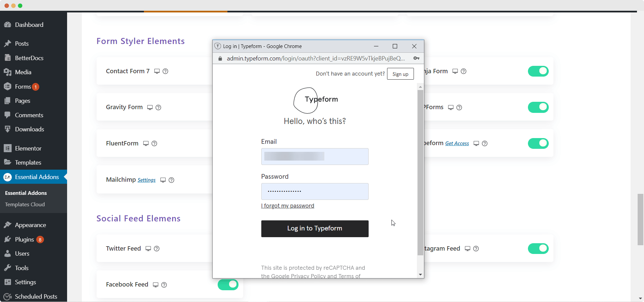The width and height of the screenshot is (644, 302).
Task: Click the macOS yellow minimize button
Action: 13,6
